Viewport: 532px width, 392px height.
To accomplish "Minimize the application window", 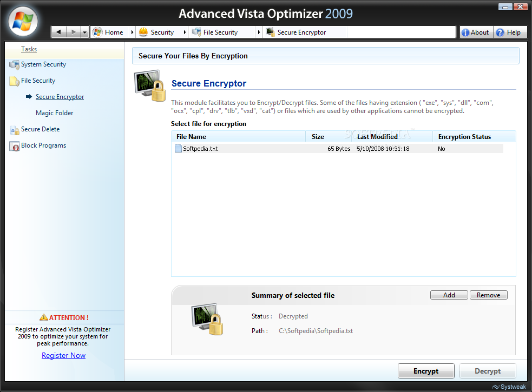I will [x=505, y=6].
